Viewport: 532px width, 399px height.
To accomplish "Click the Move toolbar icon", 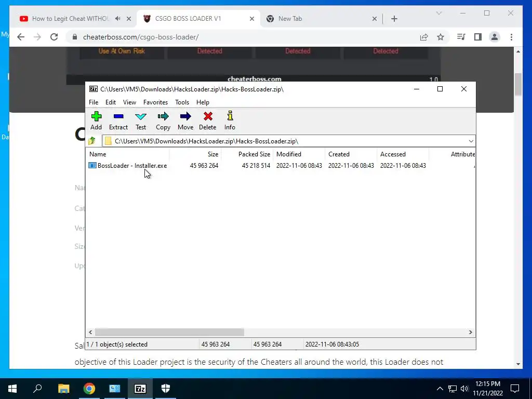I will [x=185, y=121].
